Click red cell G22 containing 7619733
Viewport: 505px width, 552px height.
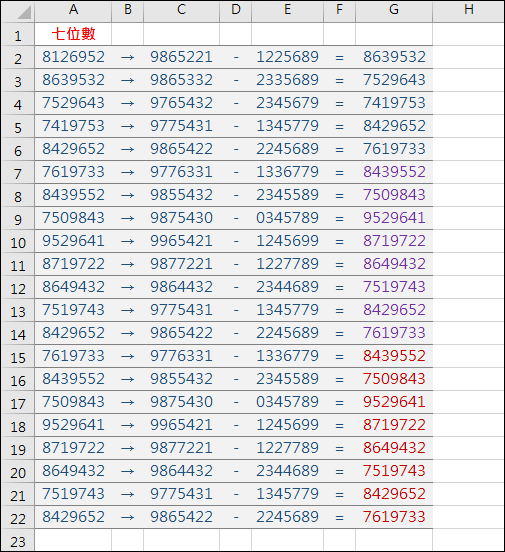[394, 517]
